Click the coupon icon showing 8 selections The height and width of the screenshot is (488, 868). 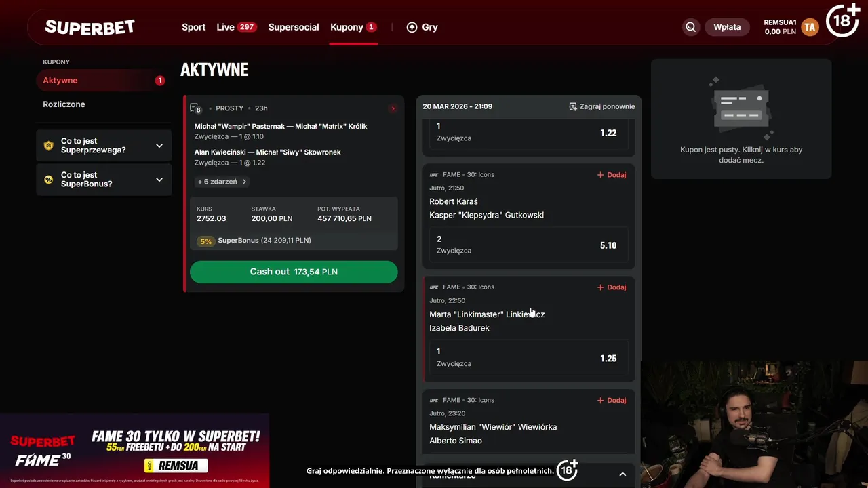195,108
